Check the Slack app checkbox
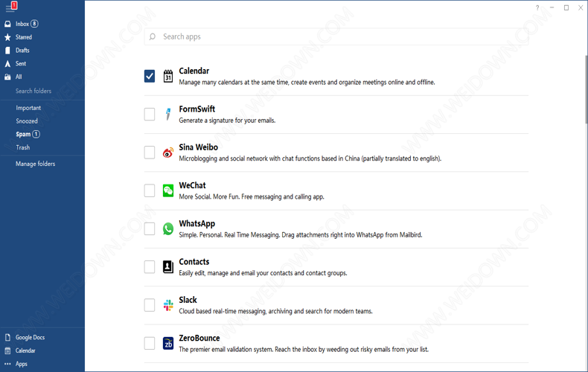The height and width of the screenshot is (372, 588). pos(150,305)
